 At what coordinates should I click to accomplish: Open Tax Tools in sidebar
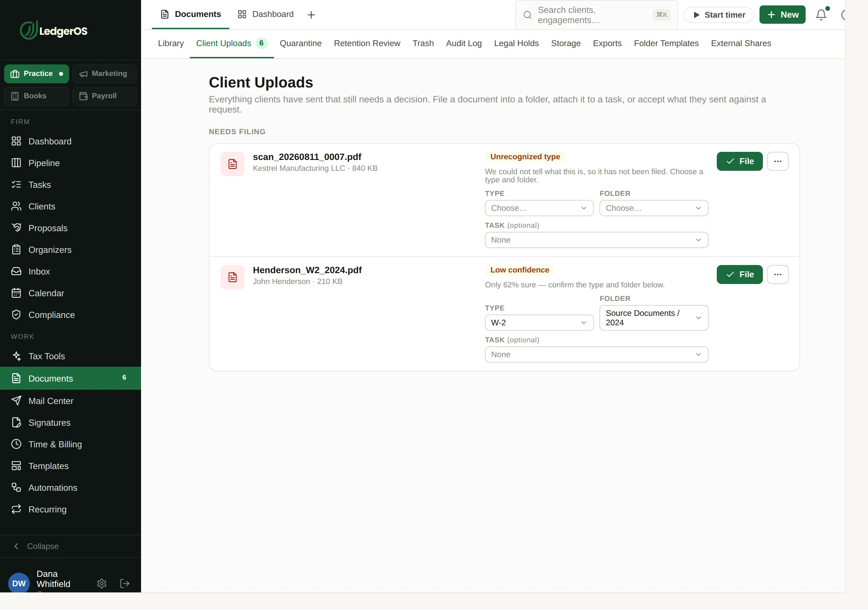click(x=70, y=356)
